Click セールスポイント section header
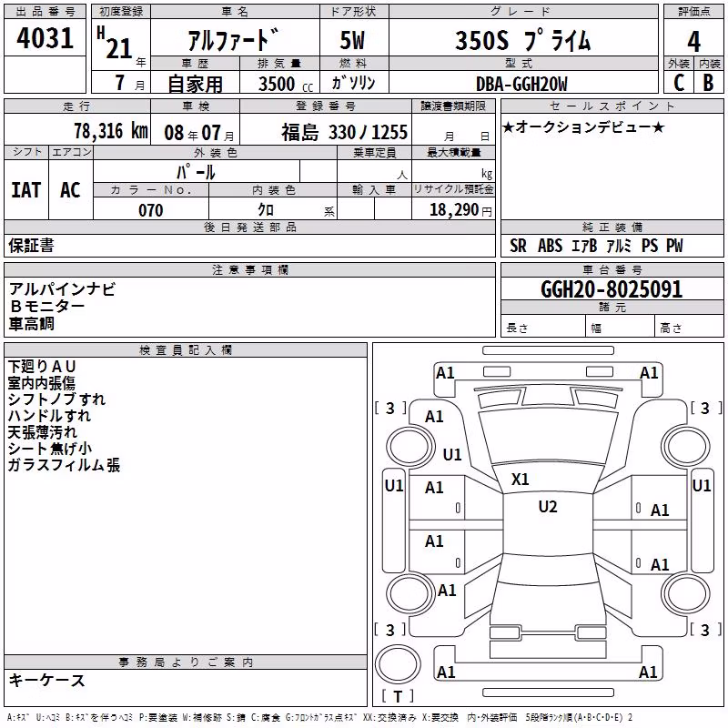This screenshot has height=728, width=728. [x=612, y=106]
